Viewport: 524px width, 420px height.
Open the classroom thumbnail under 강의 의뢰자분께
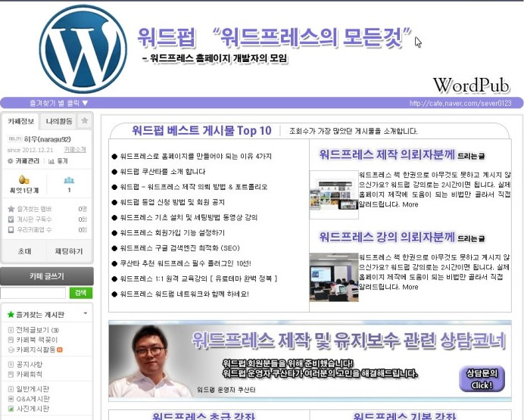pos(333,277)
